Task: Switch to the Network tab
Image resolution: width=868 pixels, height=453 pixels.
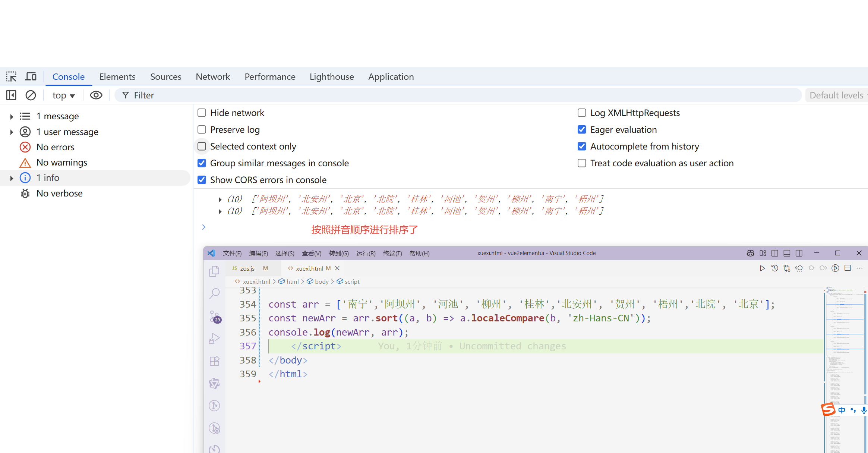Action: tap(213, 77)
